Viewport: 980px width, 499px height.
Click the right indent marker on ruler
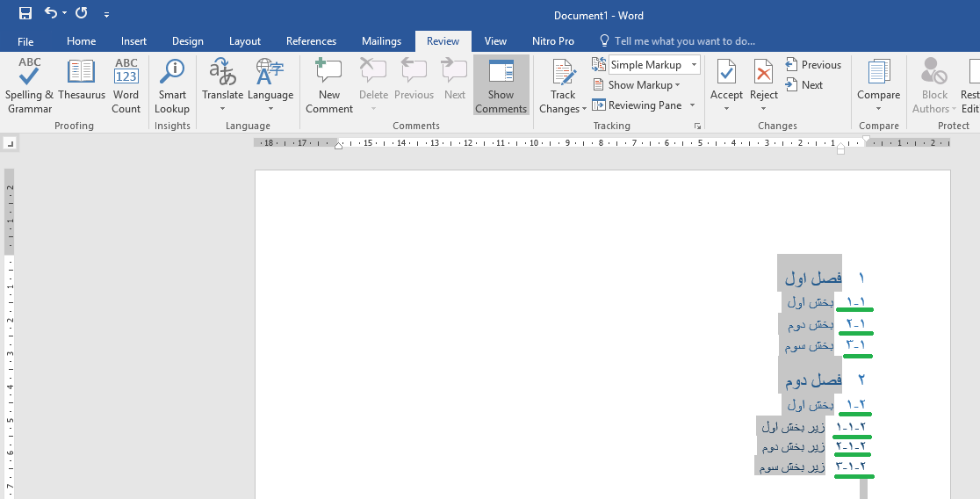click(840, 150)
